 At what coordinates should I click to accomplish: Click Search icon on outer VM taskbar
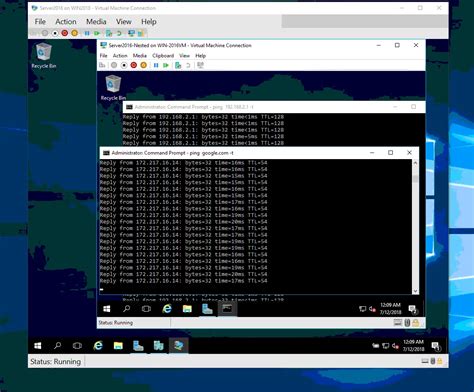click(x=58, y=346)
